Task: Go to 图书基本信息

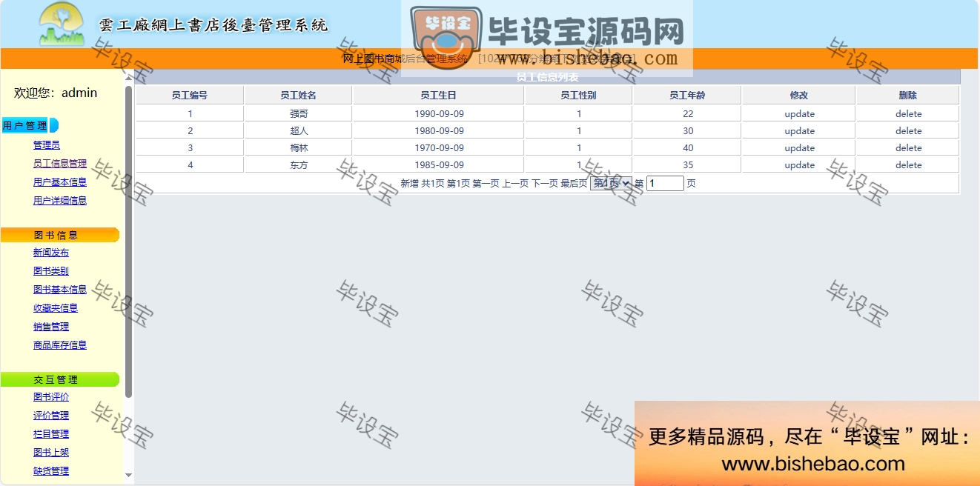Action: tap(60, 290)
